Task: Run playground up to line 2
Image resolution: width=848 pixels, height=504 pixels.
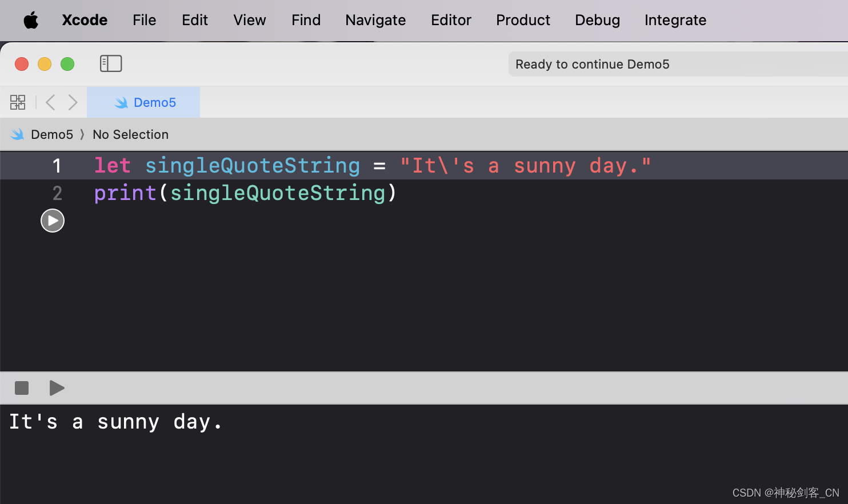Action: click(53, 221)
